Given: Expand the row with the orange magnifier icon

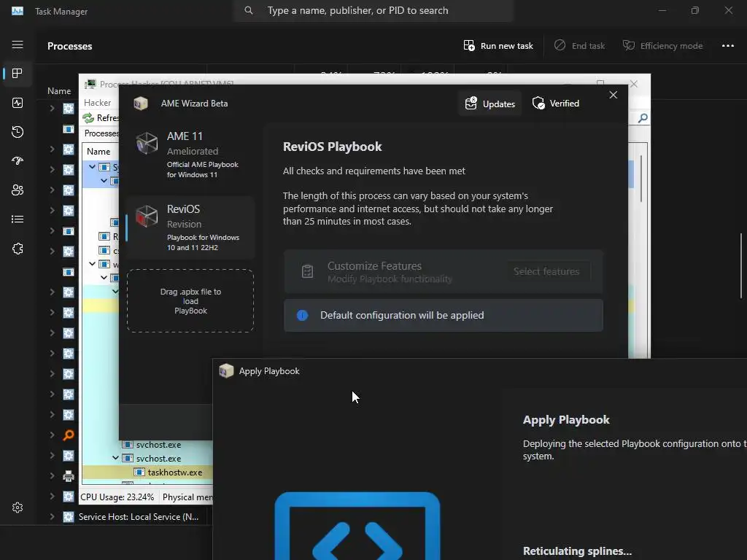Looking at the screenshot, I should tap(52, 435).
